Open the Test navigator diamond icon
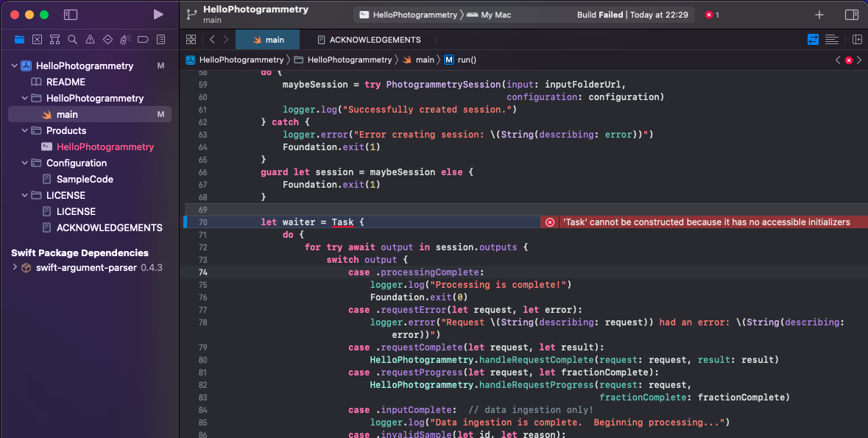This screenshot has height=438, width=868. (x=108, y=39)
